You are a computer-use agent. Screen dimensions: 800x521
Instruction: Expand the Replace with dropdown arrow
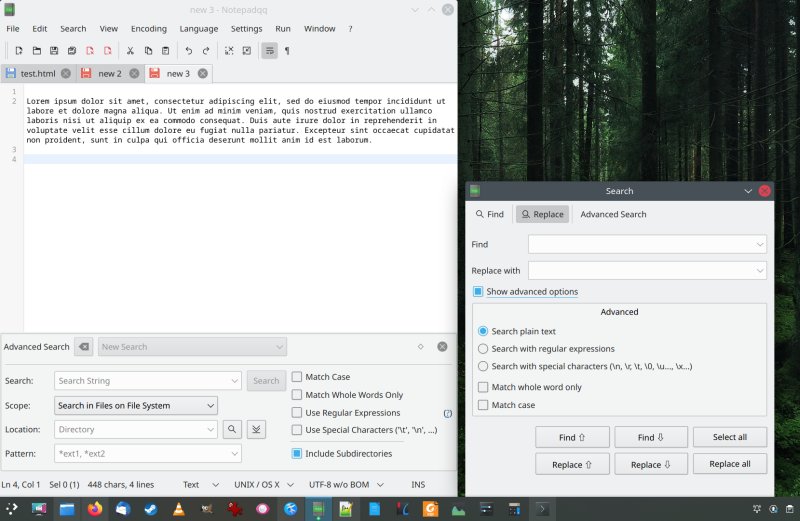click(760, 270)
